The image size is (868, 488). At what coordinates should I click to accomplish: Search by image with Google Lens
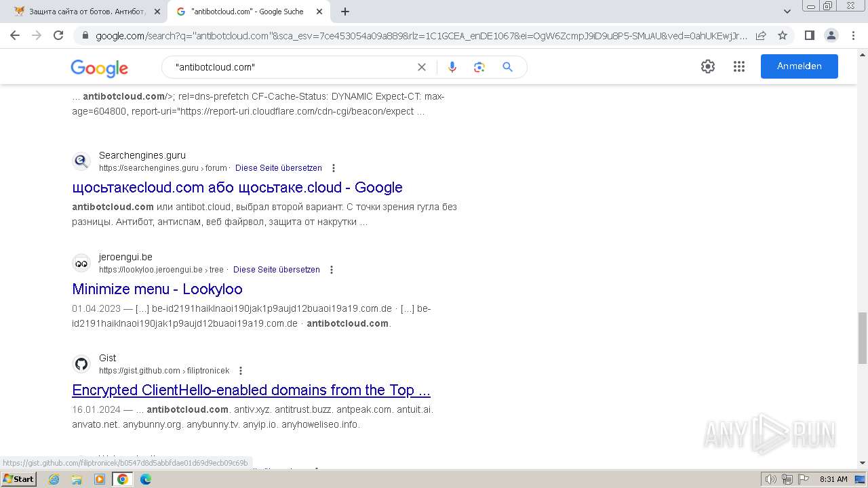tap(479, 67)
